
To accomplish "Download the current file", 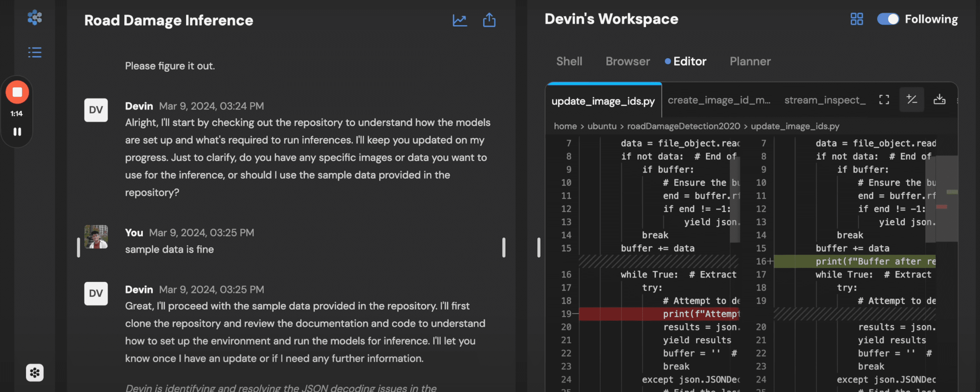I will click(939, 100).
